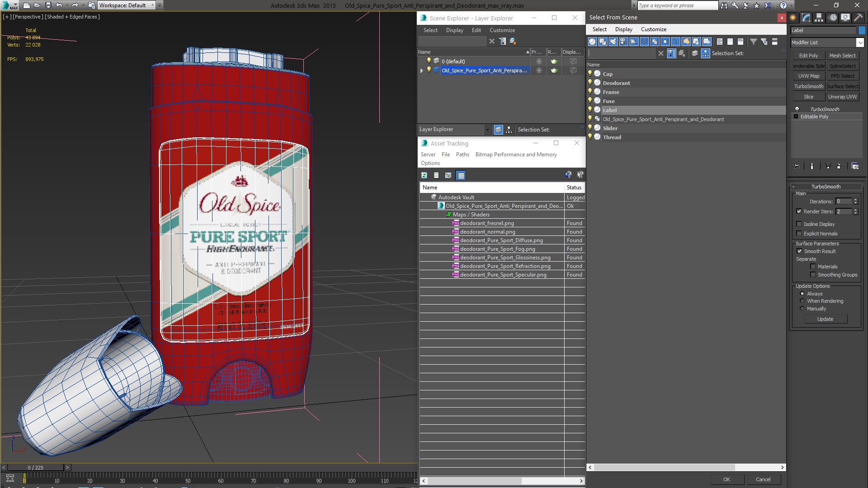This screenshot has width=868, height=488.
Task: Open the Display command panel tab
Action: (x=845, y=18)
